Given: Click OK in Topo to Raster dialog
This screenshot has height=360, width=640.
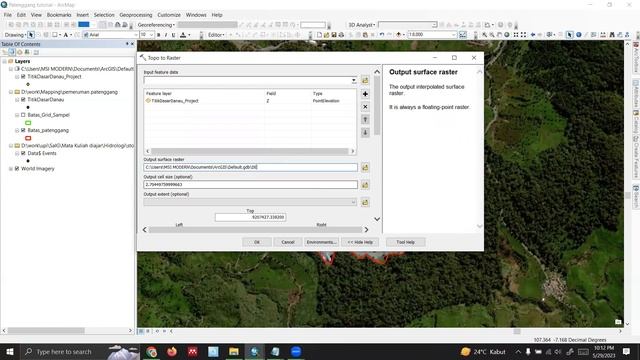Looking at the screenshot, I should (257, 242).
